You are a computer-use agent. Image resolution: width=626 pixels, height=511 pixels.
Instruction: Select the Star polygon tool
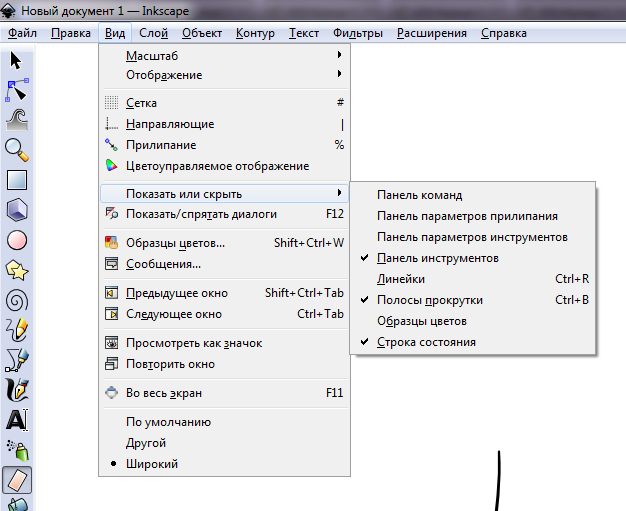tap(17, 270)
